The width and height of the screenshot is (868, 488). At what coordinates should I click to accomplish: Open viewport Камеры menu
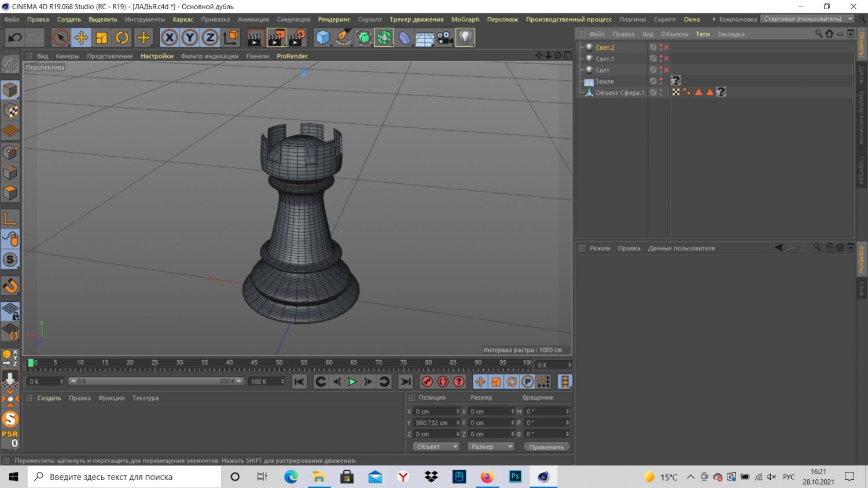click(67, 56)
